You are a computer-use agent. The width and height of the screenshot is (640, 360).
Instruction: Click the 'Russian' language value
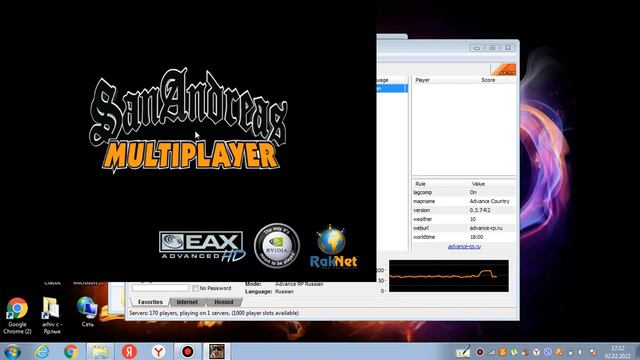[x=284, y=292]
